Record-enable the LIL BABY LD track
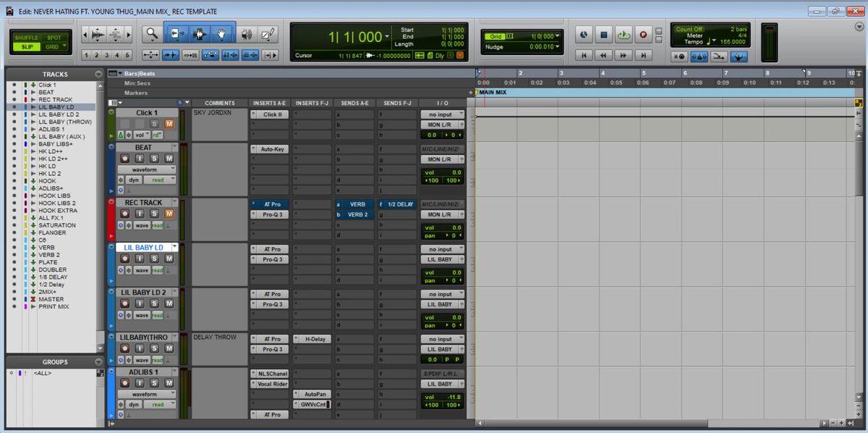Screen dimensions: 868x433 point(124,258)
